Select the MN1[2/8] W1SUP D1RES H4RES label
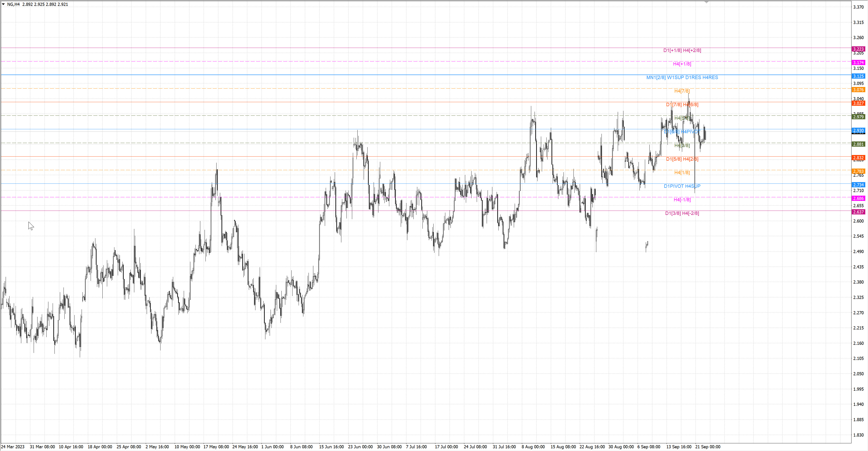 point(682,78)
